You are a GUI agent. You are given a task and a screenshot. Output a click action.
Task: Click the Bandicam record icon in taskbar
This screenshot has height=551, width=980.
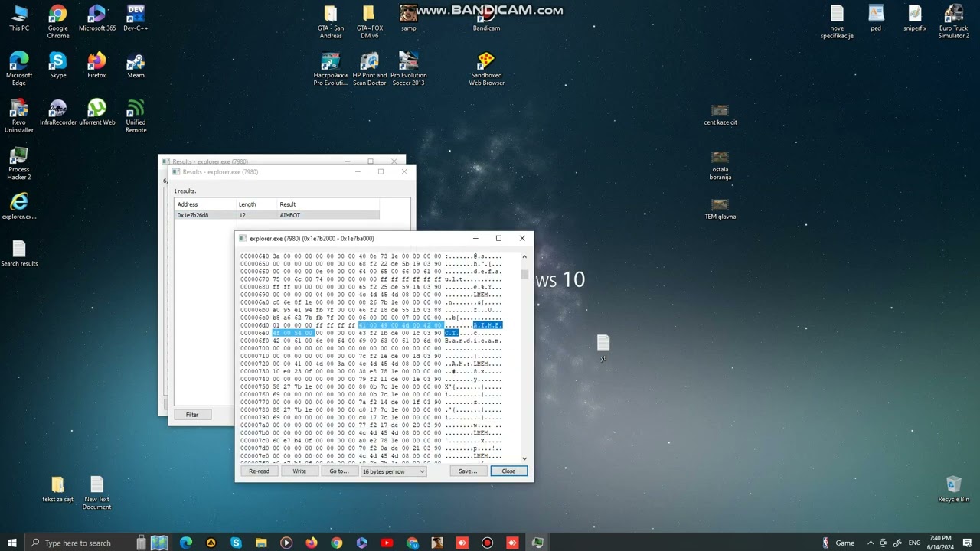pyautogui.click(x=487, y=543)
